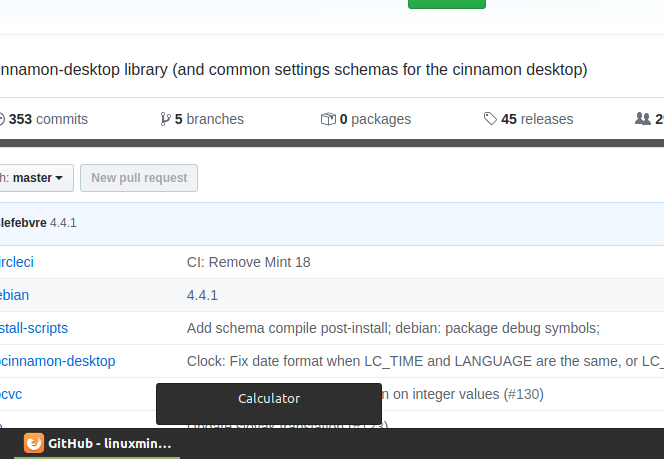Click the contributors people icon
Viewport: 664px width, 459px height.
pyautogui.click(x=643, y=119)
